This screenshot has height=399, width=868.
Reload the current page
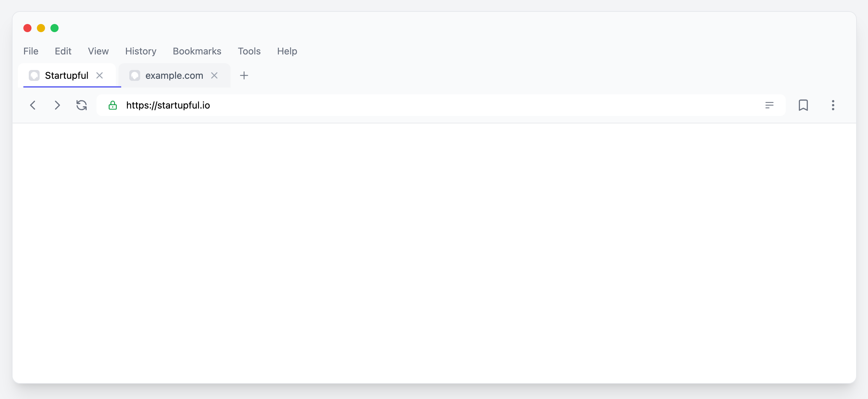click(82, 105)
